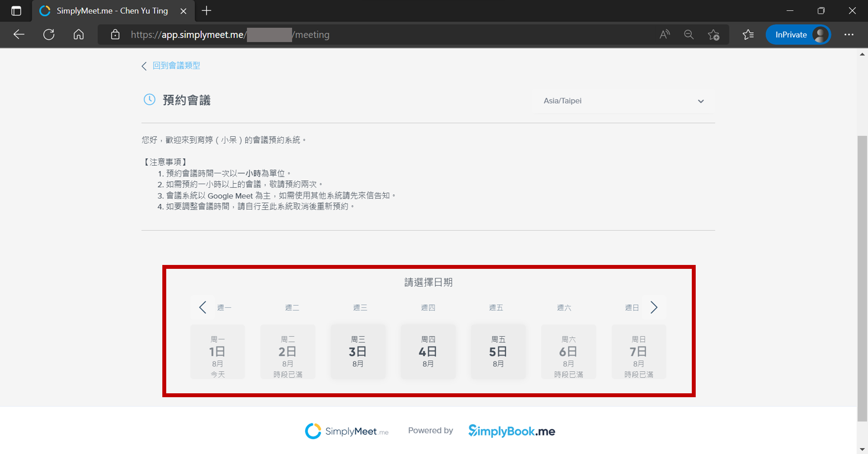Image resolution: width=868 pixels, height=454 pixels.
Task: Open the favorites list icon
Action: click(x=748, y=35)
